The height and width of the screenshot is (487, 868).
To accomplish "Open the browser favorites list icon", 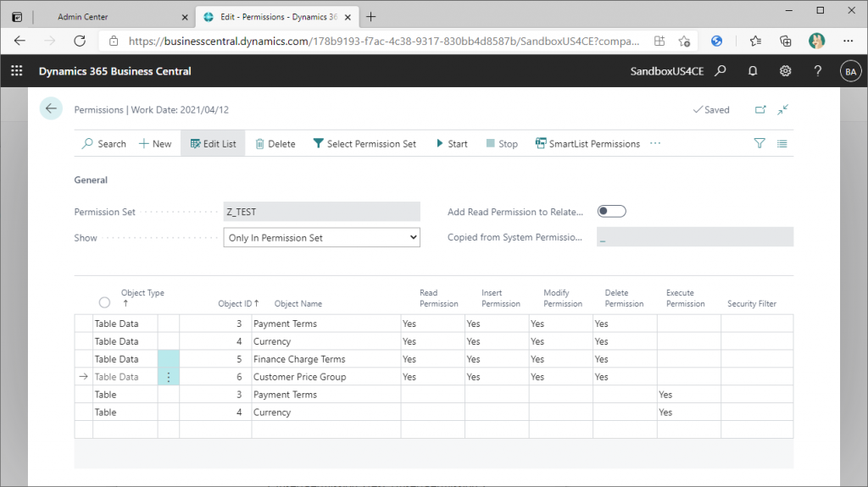I will click(755, 41).
